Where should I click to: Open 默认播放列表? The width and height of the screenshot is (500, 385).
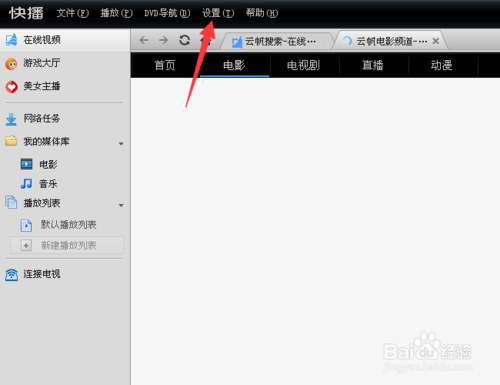point(69,225)
